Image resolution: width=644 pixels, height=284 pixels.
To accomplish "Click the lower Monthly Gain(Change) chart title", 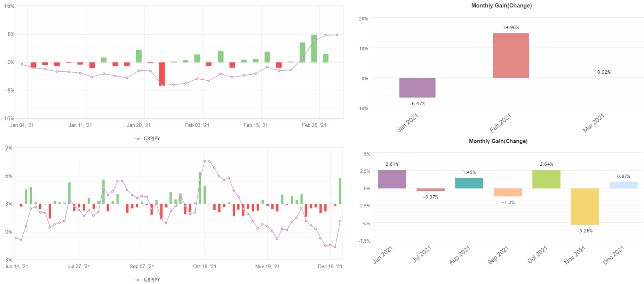I will (x=498, y=141).
